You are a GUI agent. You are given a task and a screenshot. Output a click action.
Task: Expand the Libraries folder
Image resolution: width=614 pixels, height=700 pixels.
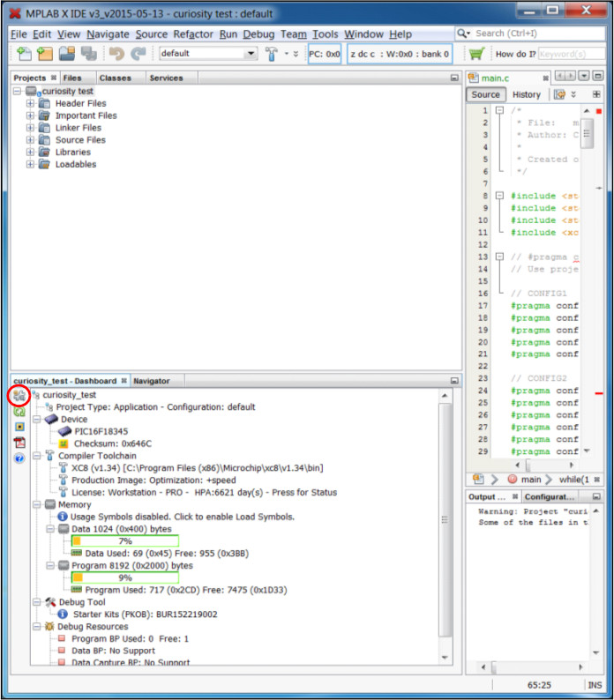click(30, 152)
